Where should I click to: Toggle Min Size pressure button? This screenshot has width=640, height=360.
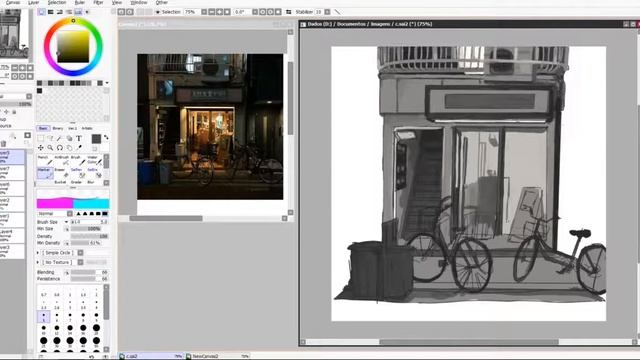(x=67, y=229)
